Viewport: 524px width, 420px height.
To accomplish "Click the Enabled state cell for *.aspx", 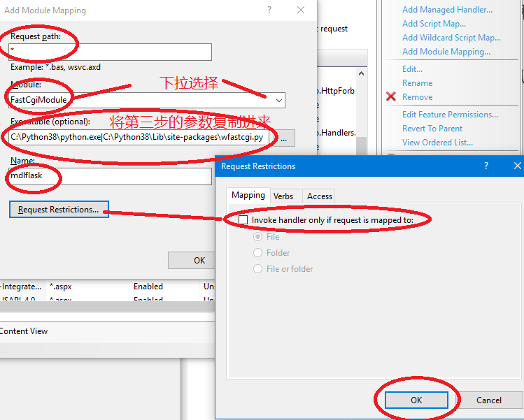I will pyautogui.click(x=164, y=287).
